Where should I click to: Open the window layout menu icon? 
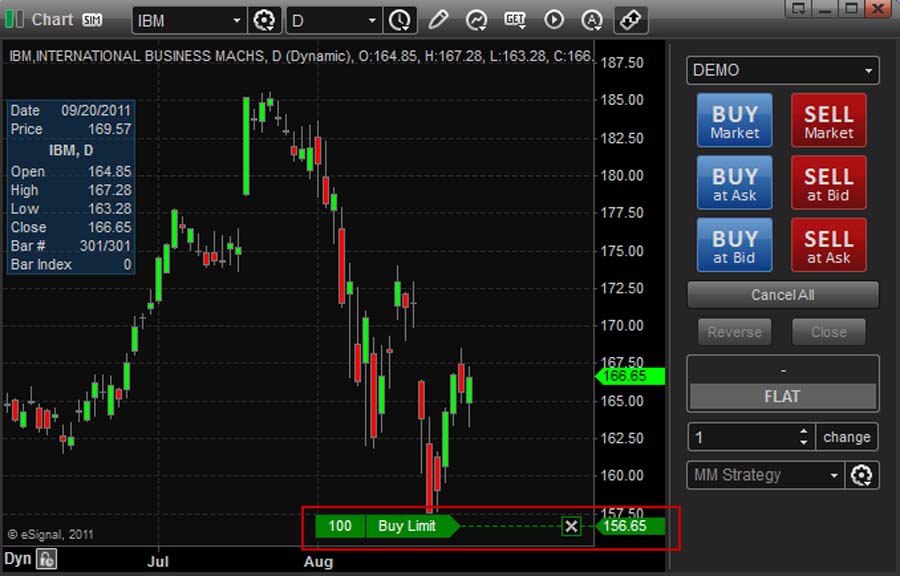pos(798,9)
